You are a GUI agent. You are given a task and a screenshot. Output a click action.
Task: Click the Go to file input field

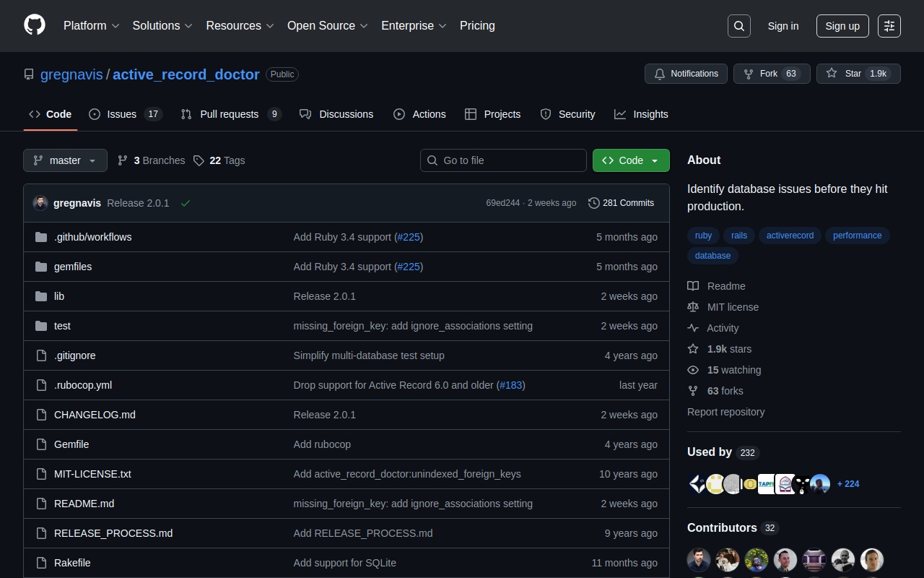pos(503,160)
